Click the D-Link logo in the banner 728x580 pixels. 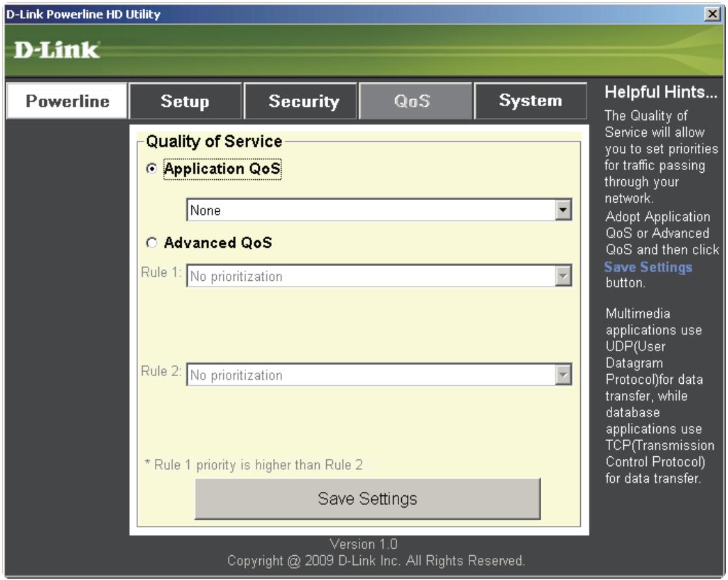(57, 50)
